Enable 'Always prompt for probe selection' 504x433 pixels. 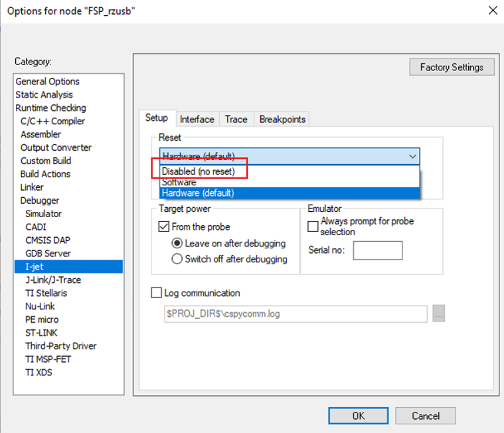point(313,226)
